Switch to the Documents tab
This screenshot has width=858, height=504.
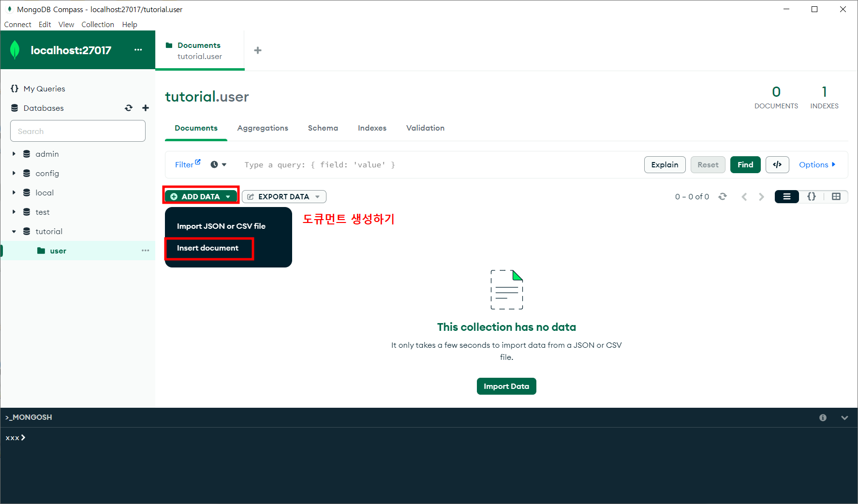tap(196, 128)
